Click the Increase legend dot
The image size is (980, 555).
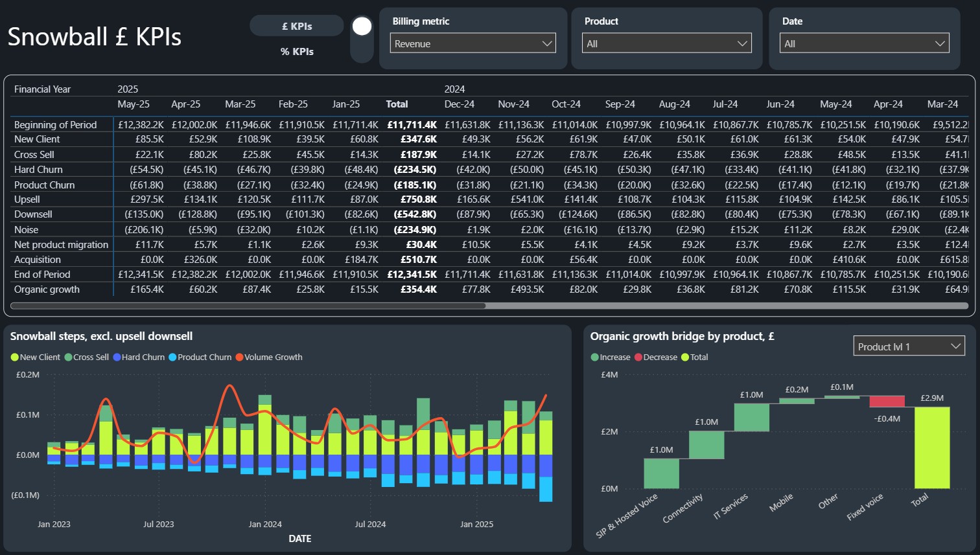[595, 357]
